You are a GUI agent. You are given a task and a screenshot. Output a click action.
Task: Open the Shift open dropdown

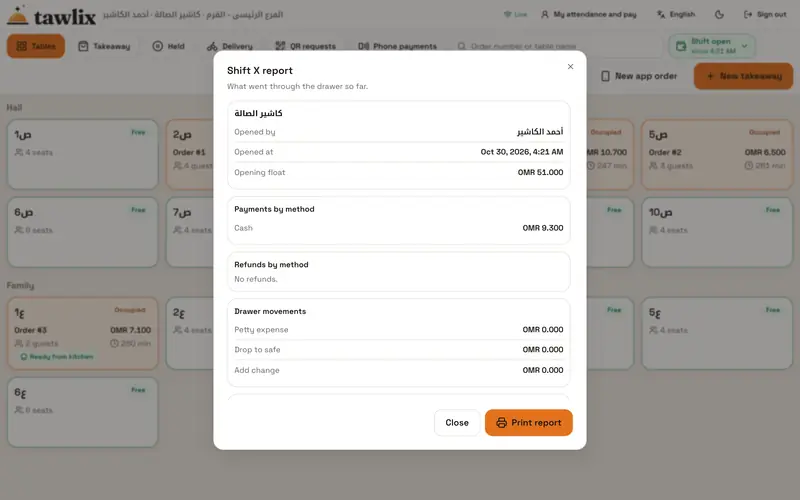pos(712,46)
